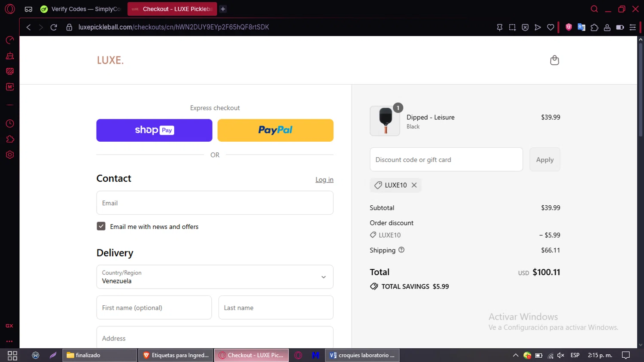Bookmark page with heart icon
This screenshot has width=644, height=362.
[x=550, y=27]
